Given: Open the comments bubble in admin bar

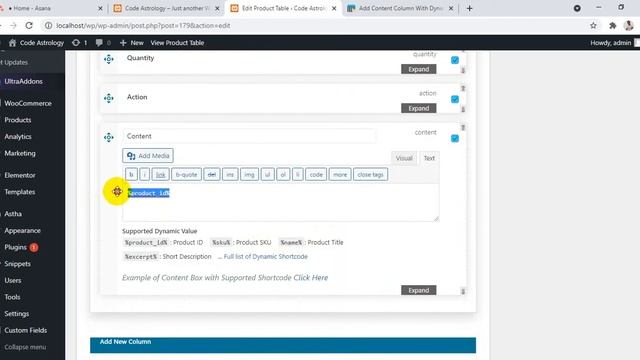Looking at the screenshot, I should 103,42.
